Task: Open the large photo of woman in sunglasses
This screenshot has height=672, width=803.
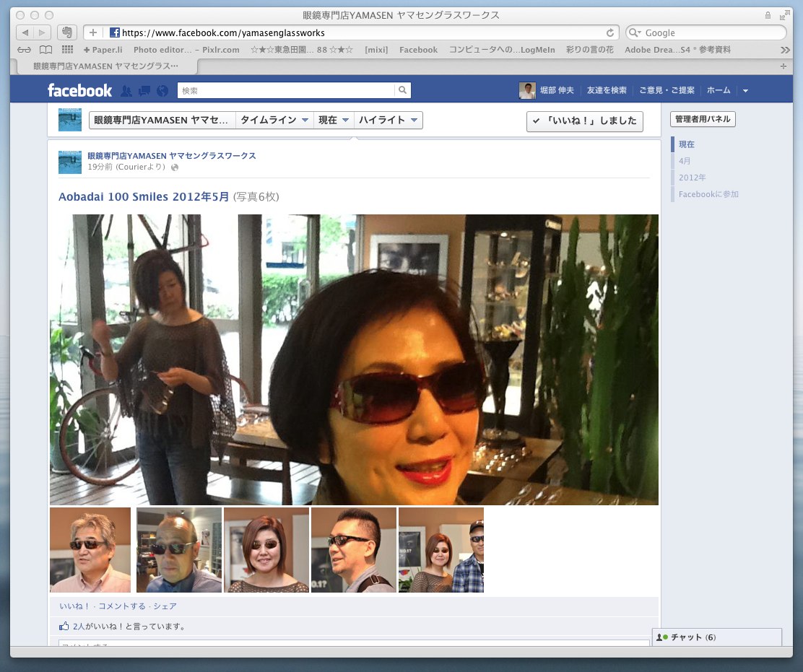Action: pos(354,359)
